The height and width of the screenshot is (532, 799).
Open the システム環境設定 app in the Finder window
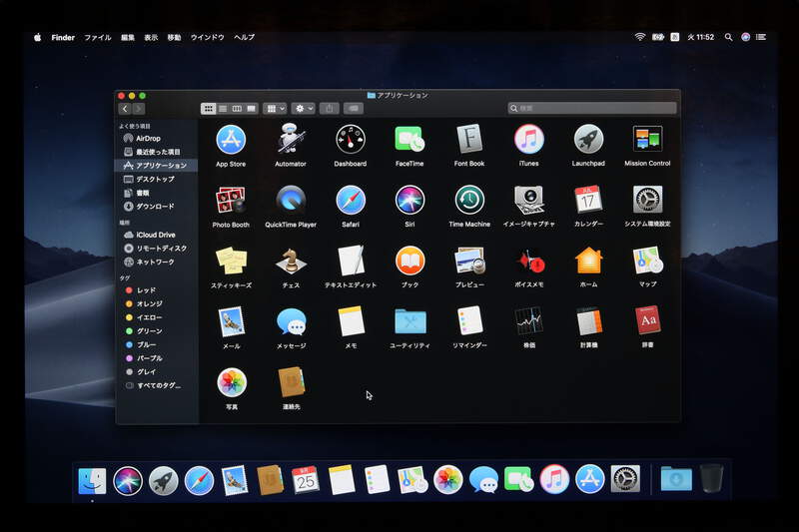647,200
